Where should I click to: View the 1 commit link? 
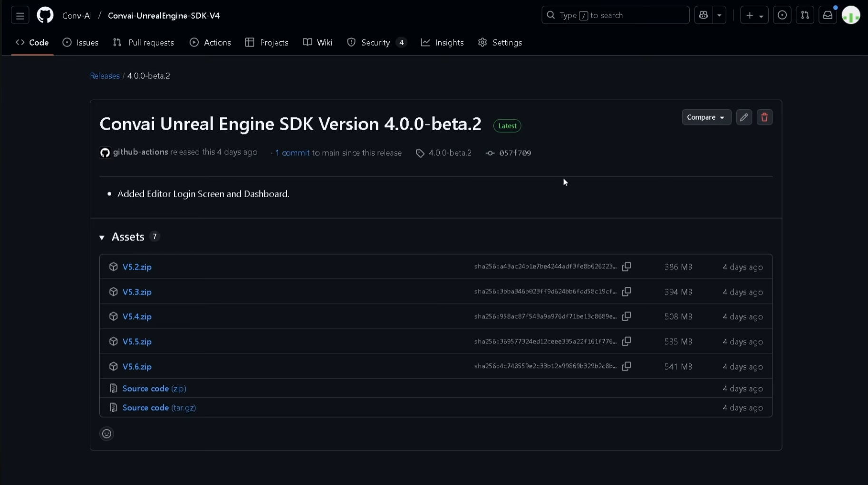292,153
